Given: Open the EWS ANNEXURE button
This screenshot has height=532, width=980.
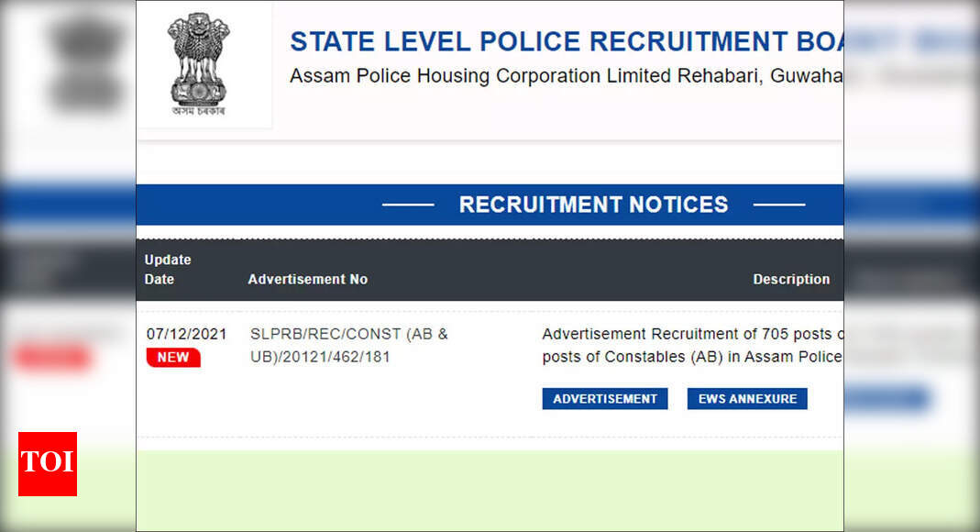Looking at the screenshot, I should (x=747, y=399).
